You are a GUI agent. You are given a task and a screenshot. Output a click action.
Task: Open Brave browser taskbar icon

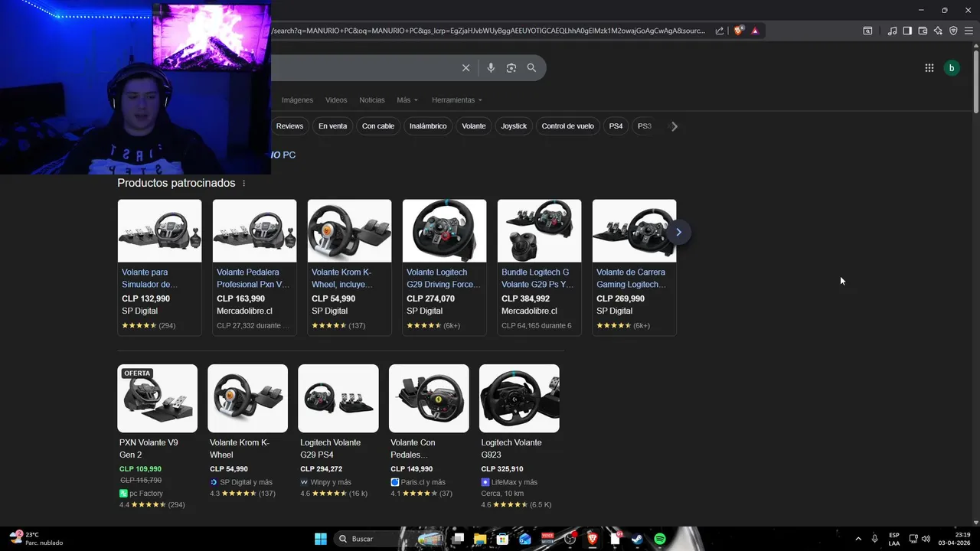pyautogui.click(x=593, y=539)
